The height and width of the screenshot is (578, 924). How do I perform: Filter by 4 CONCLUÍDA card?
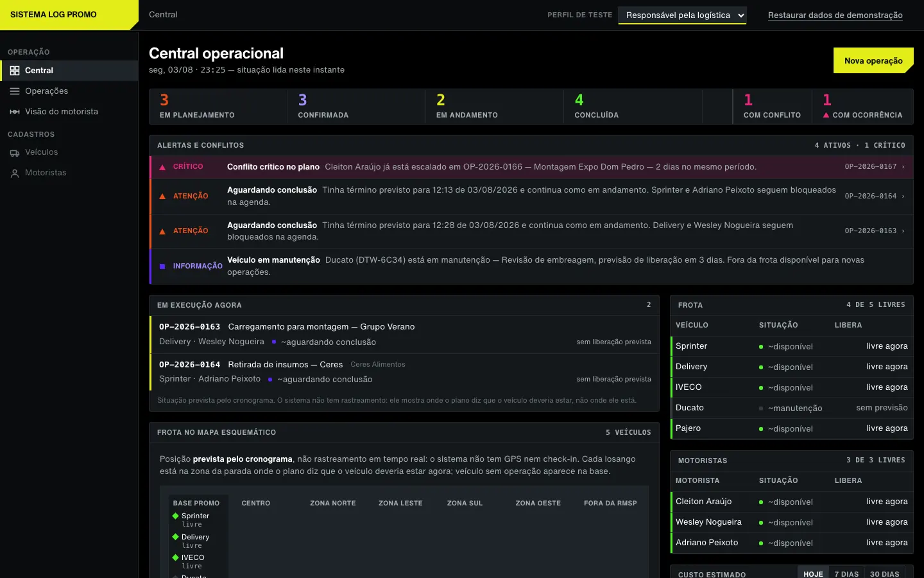[x=633, y=107]
